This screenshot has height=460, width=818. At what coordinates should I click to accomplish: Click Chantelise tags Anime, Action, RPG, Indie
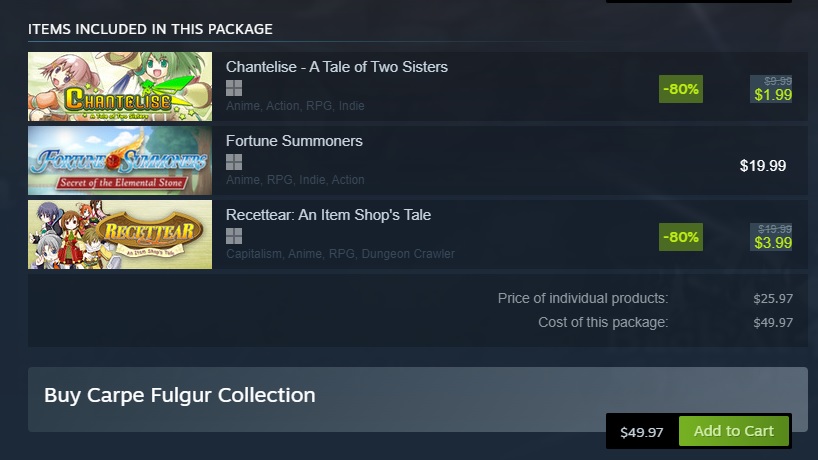tap(295, 106)
